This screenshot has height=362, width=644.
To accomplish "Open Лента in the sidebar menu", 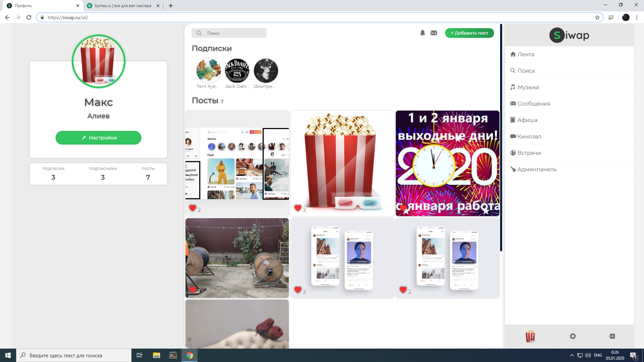I will coord(525,54).
